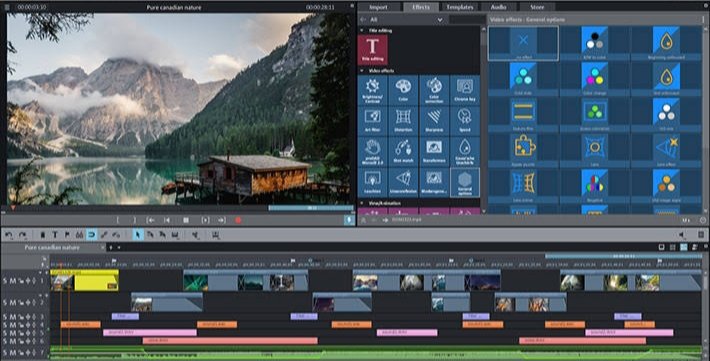Click the set out-point bracket button
This screenshot has width=710, height=361.
134,220
